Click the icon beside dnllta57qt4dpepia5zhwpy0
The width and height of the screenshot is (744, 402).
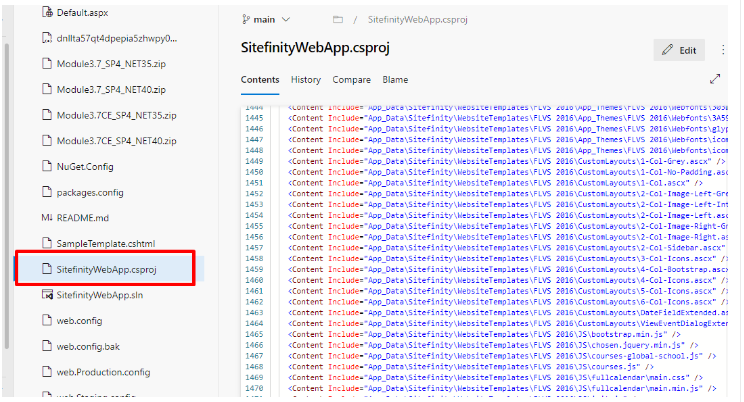pos(47,38)
